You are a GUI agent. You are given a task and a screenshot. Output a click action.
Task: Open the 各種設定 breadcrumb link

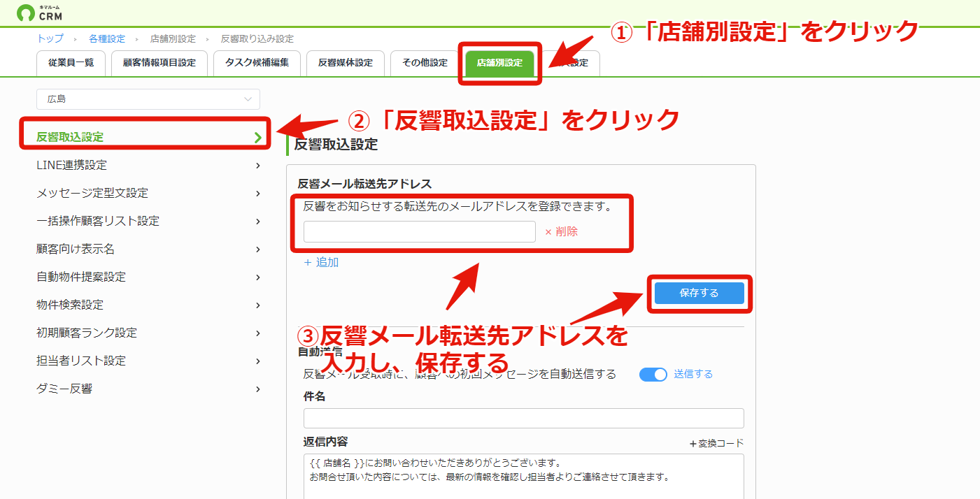[x=107, y=38]
